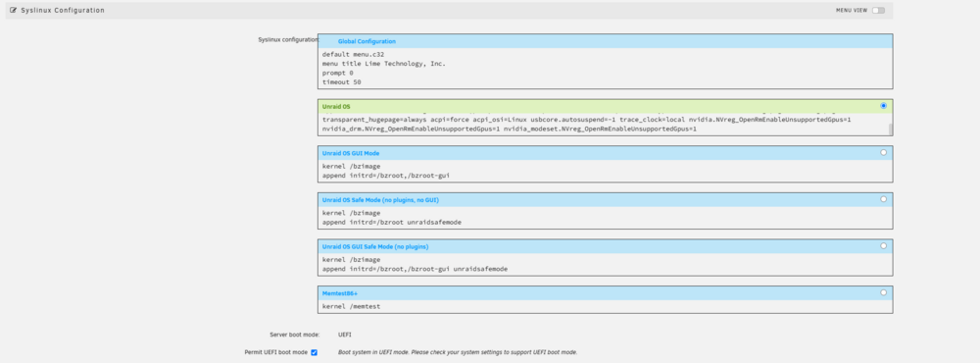The image size is (980, 363).
Task: Click the Syslinux Configuration section title
Action: (63, 10)
